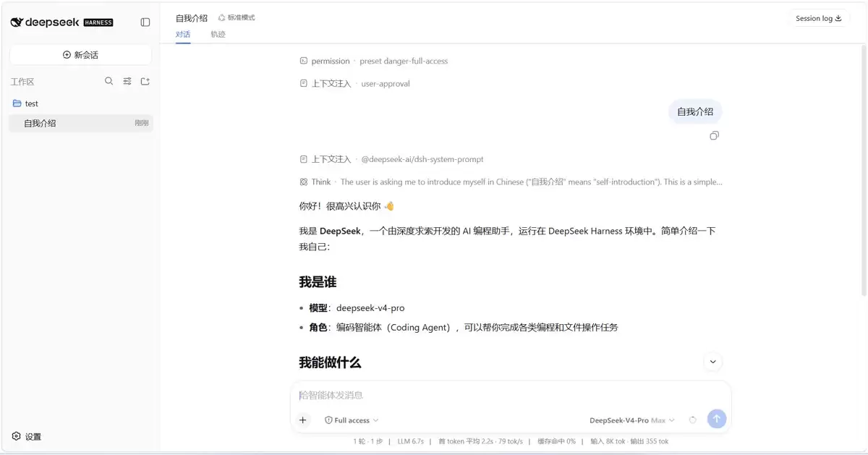Click the loading spinner icon beside send

pyautogui.click(x=693, y=420)
